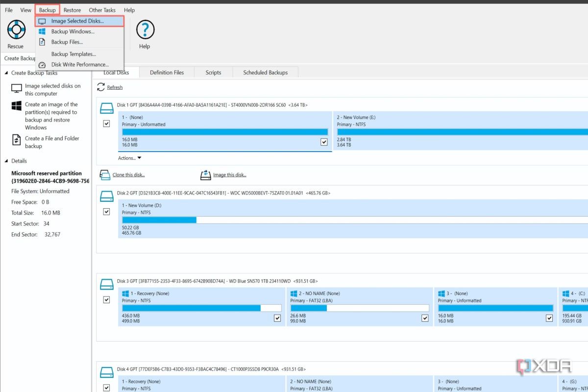The image size is (588, 392).
Task: Open the Help menu
Action: pos(129,10)
